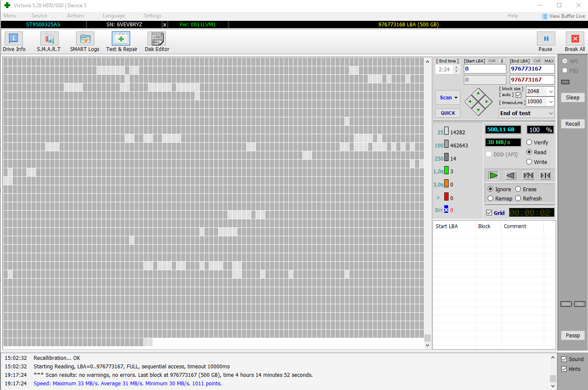Disable the Sound checkbox
Viewport: 588px width, 390px height.
click(564, 359)
